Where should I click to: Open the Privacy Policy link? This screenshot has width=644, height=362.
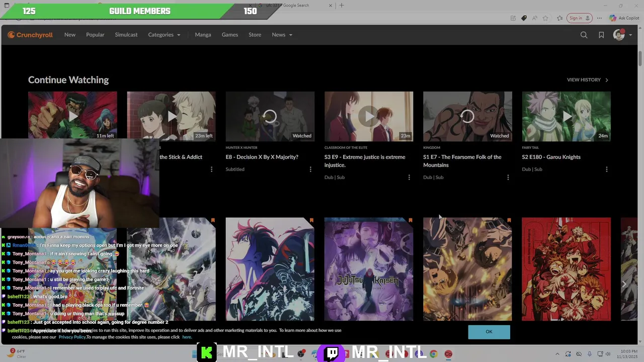[72, 337]
